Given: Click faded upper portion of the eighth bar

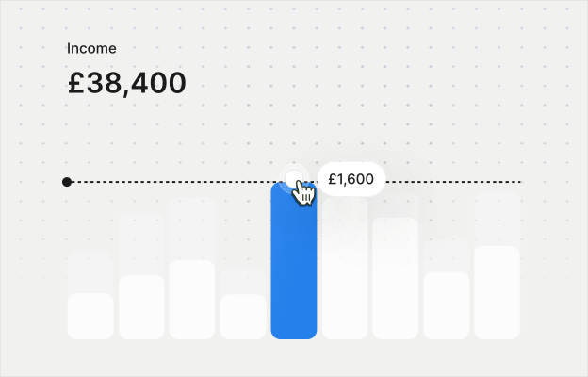Looking at the screenshot, I should [446, 254].
